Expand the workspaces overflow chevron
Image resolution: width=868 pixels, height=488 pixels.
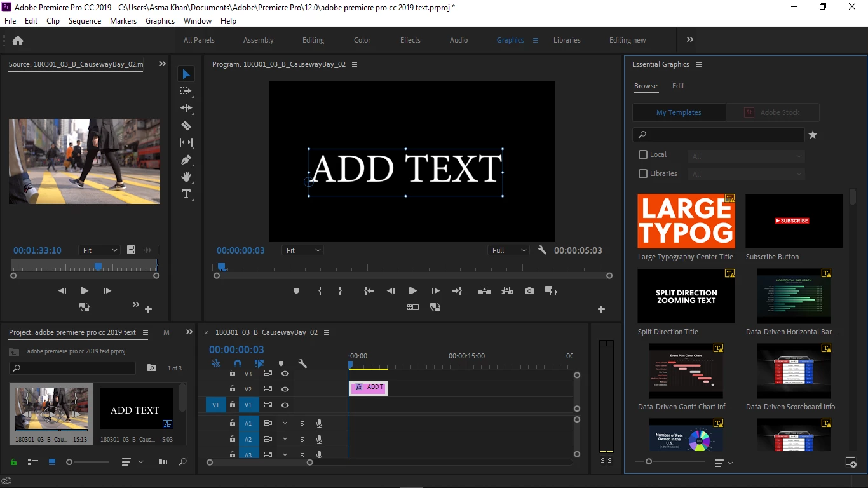(x=690, y=39)
